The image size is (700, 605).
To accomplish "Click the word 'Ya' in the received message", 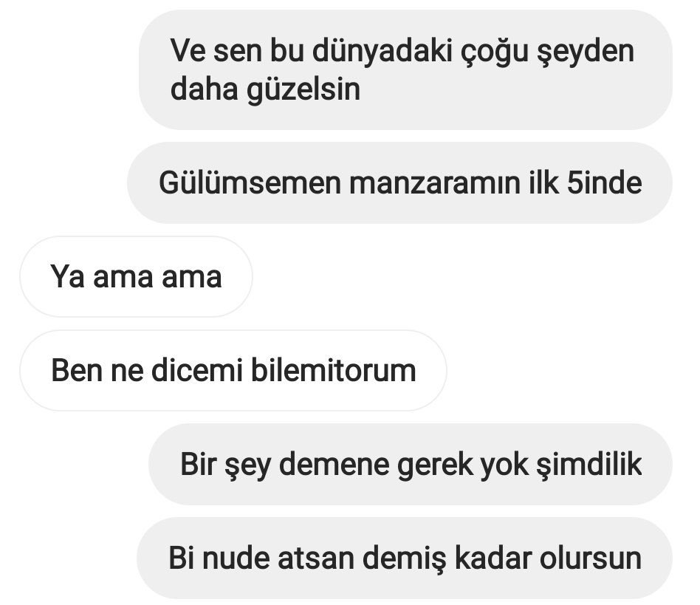I will (67, 277).
